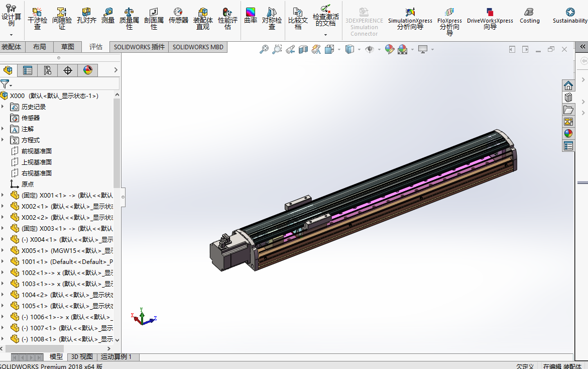
Task: Launch the 性能评估 (Performance Evaluation) tool
Action: [226, 15]
